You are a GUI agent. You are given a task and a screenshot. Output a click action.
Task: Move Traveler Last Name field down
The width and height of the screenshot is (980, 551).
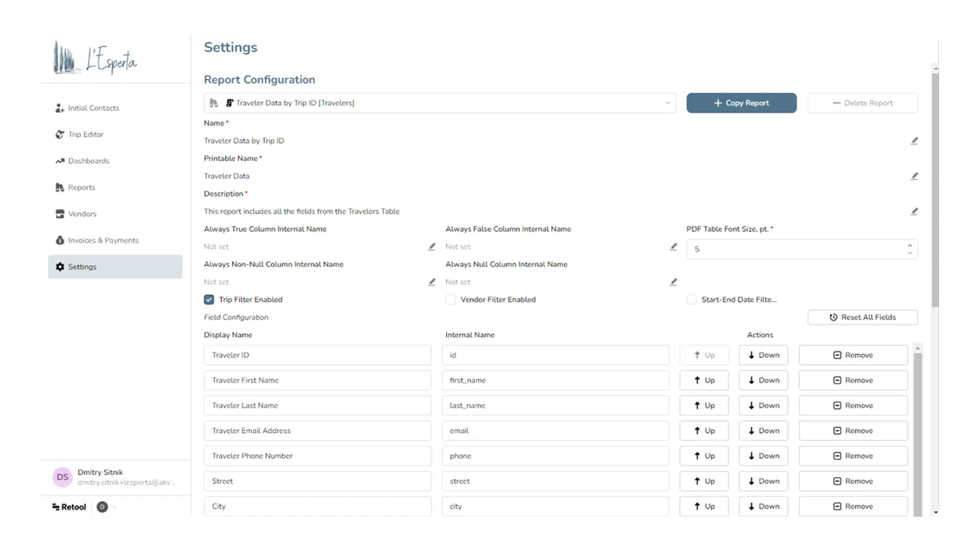[763, 405]
